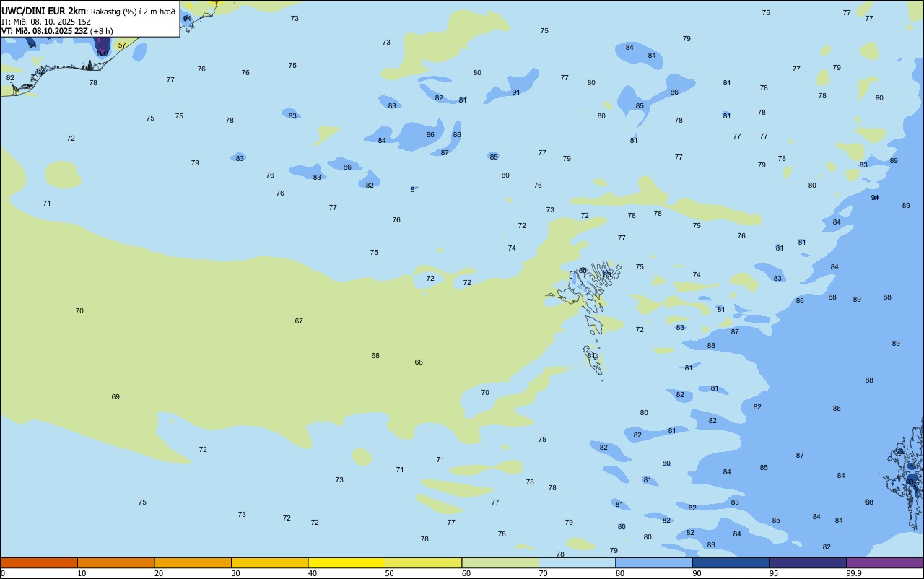Select the 80–90 medium blue legend swatch

(x=654, y=562)
